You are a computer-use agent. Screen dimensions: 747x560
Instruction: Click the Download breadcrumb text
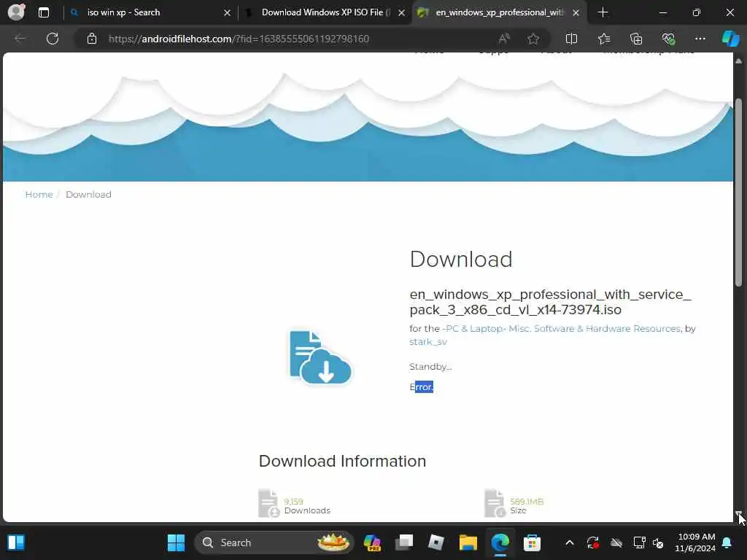[x=88, y=194]
